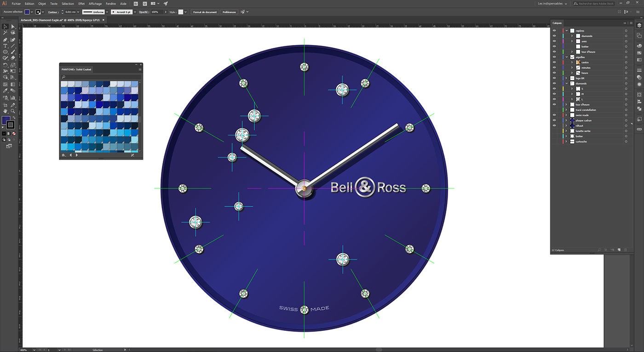
Task: Switch to the Calques panel tab
Action: pos(558,23)
